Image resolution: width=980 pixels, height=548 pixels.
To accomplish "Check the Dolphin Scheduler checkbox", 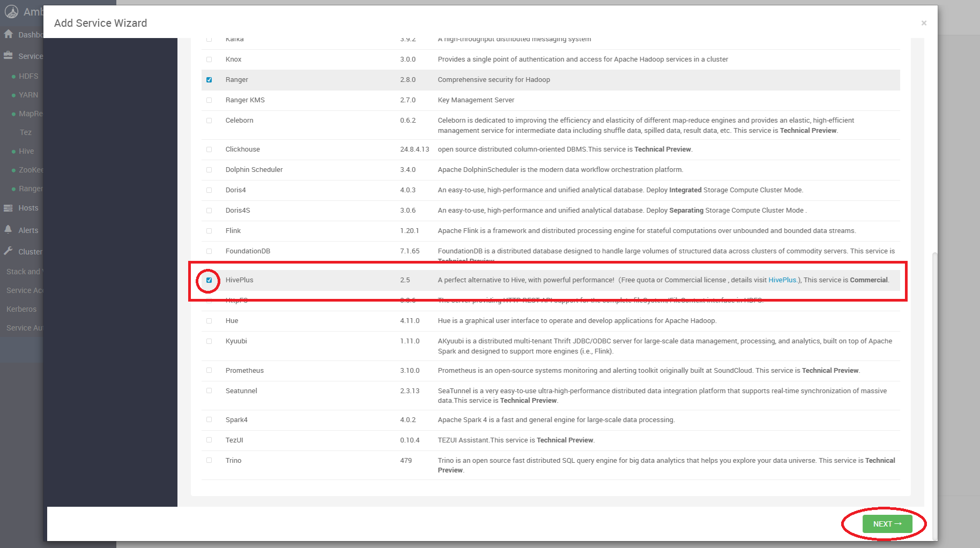I will [x=209, y=170].
